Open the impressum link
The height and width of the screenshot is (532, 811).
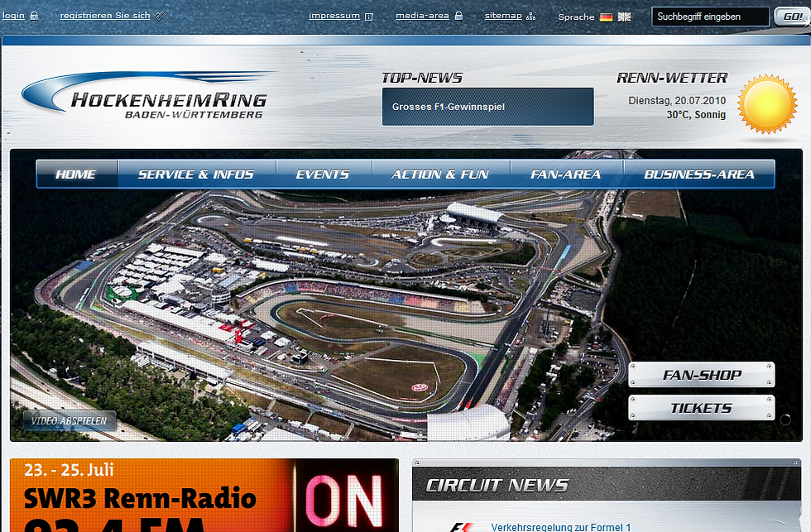click(334, 16)
